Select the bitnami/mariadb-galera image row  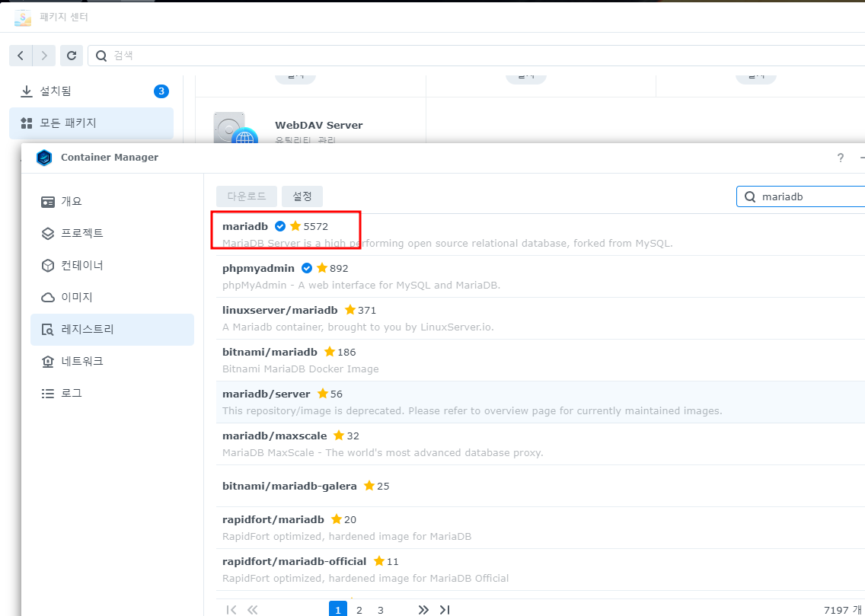pyautogui.click(x=541, y=487)
